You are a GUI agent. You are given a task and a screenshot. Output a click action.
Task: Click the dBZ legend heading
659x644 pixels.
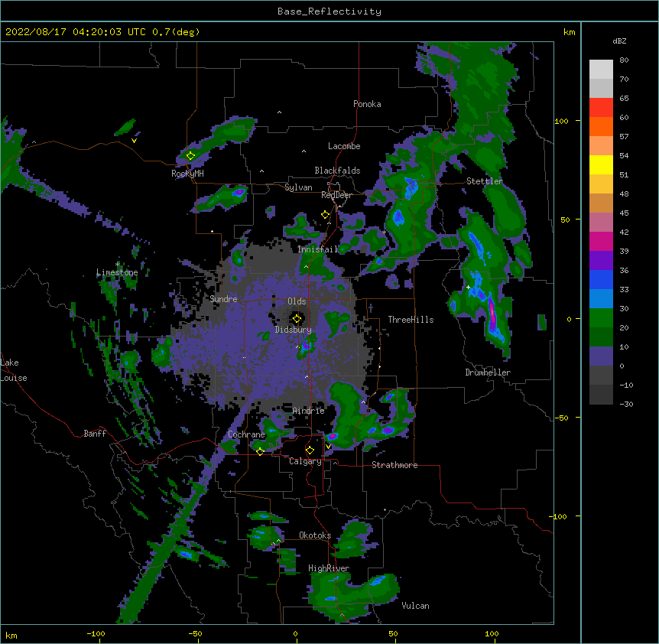point(619,41)
